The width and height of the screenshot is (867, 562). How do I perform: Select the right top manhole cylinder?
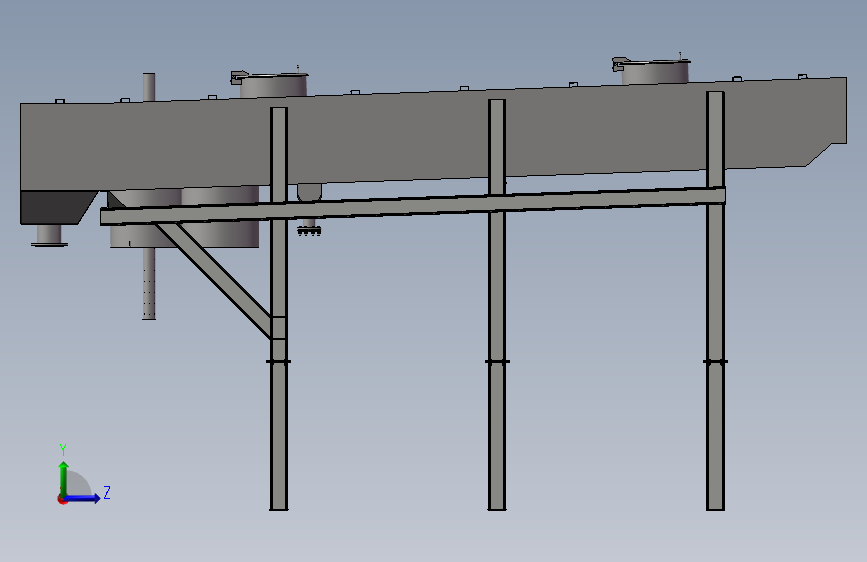pyautogui.click(x=655, y=72)
